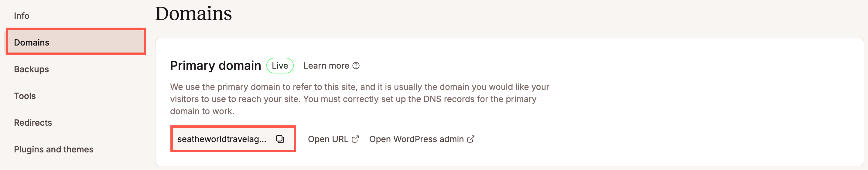Open the Tools sidebar item
The image size is (868, 170).
[25, 96]
